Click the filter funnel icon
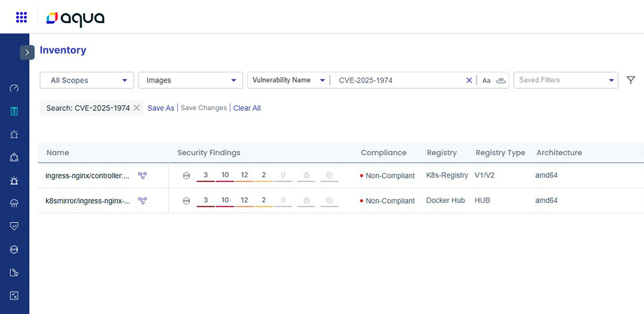The height and width of the screenshot is (314, 644). point(631,80)
